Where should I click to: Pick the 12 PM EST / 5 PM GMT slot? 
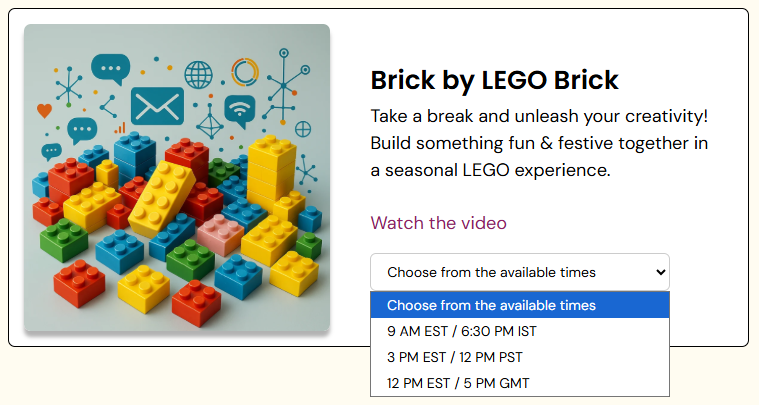(x=461, y=382)
